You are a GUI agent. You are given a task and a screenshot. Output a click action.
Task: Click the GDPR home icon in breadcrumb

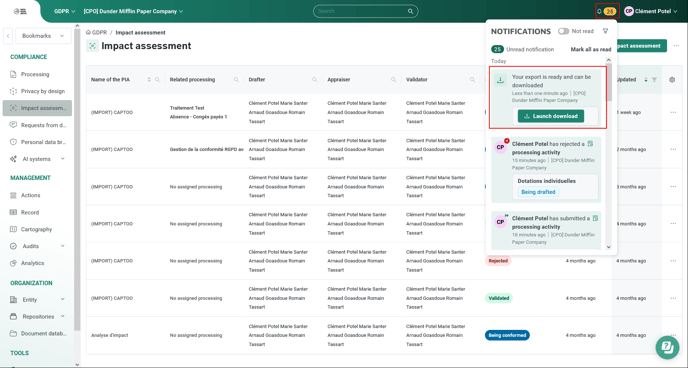click(x=88, y=32)
